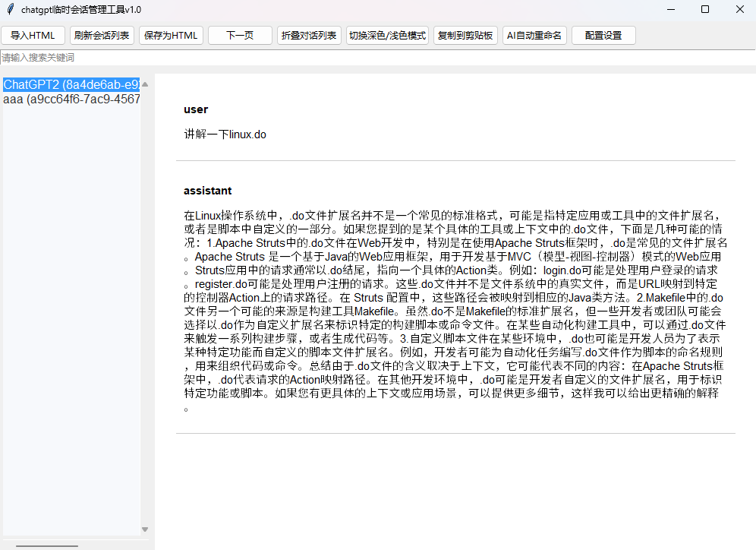Click conversation list scroll down arrow
Viewport: 756px width, 550px height.
[x=145, y=529]
